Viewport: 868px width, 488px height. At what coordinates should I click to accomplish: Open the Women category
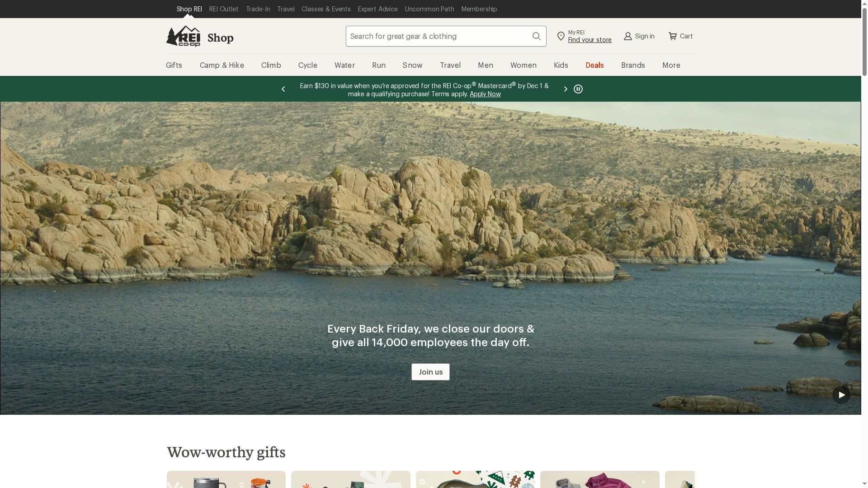point(523,65)
